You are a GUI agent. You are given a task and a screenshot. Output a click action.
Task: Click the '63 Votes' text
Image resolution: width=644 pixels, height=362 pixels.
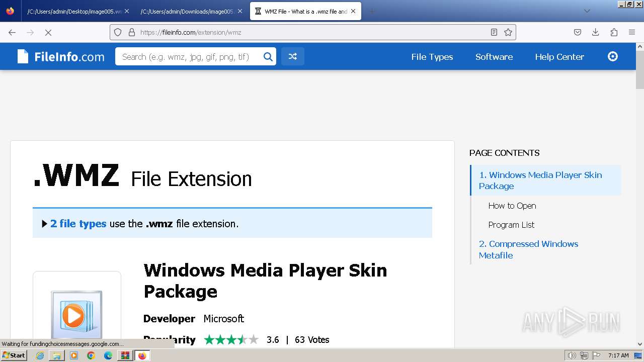point(312,340)
